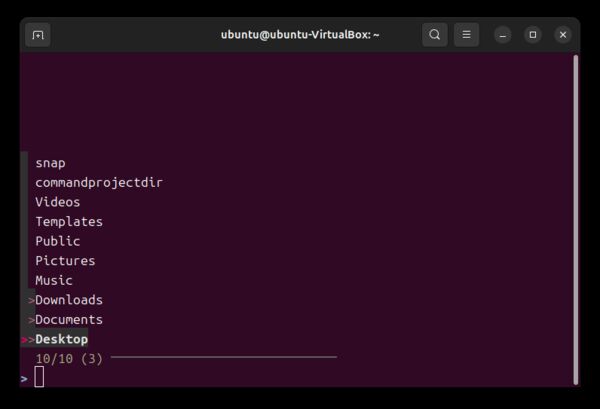Click the terminal vertical scrollbar
The width and height of the screenshot is (600, 409).
coord(576,218)
